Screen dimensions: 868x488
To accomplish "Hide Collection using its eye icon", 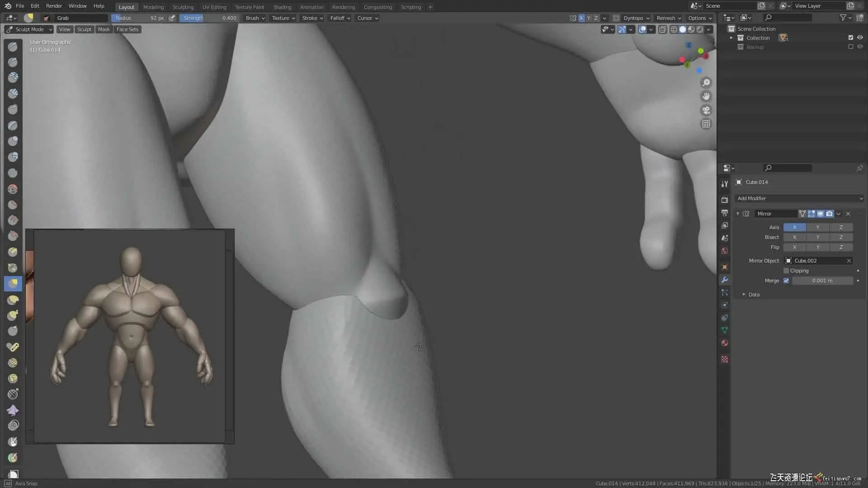I will coord(860,38).
